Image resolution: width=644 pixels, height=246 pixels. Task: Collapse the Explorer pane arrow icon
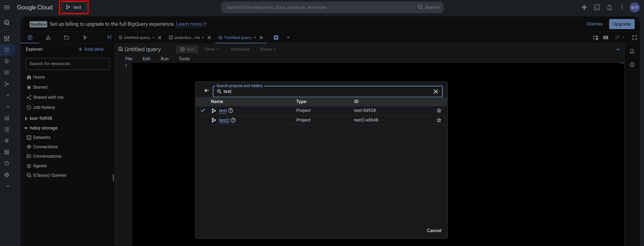tap(109, 37)
